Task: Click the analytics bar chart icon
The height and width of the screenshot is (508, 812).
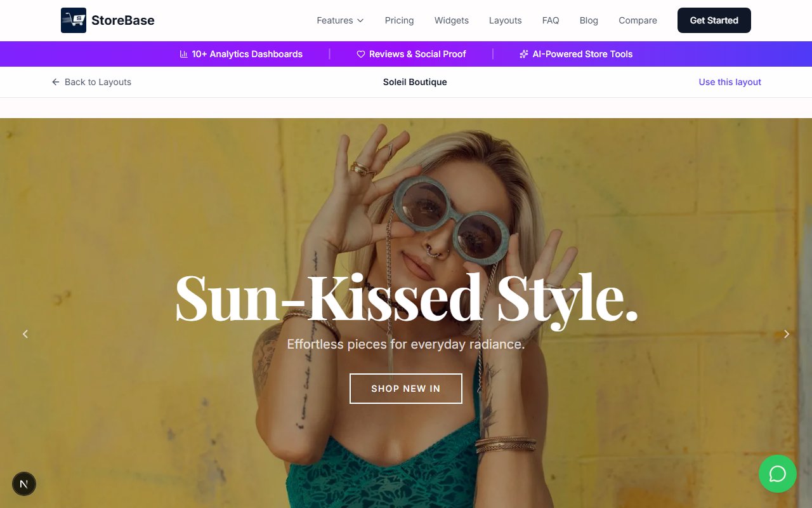Action: (x=184, y=54)
